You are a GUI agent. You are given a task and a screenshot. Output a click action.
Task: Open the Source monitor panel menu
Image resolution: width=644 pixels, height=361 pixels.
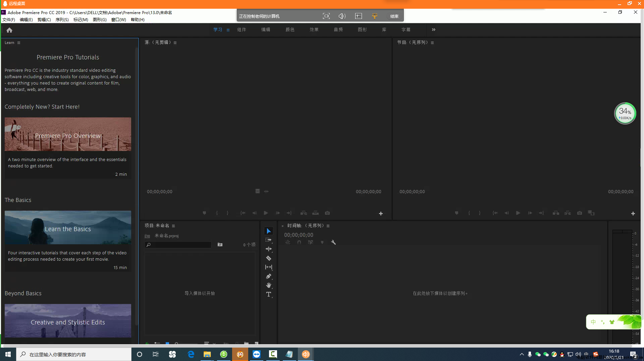(175, 43)
